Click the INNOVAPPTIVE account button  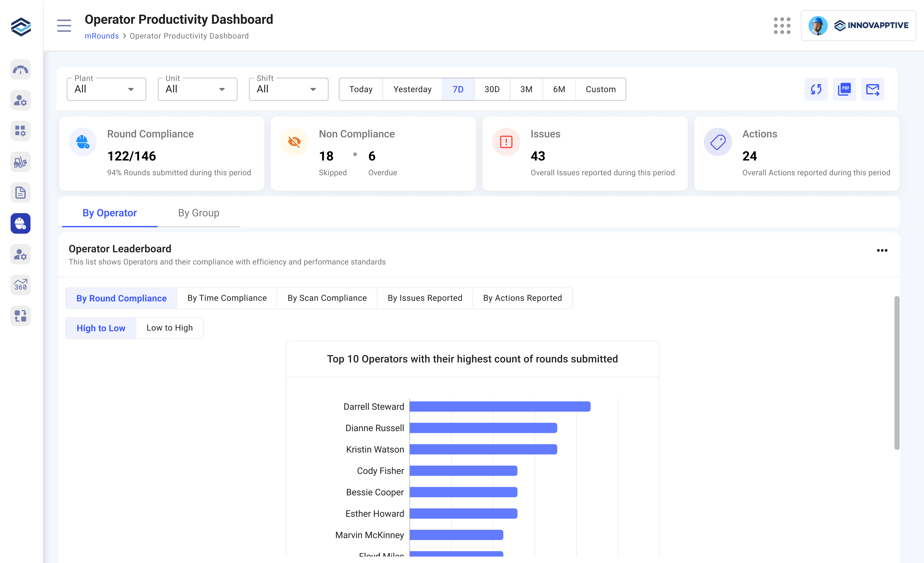point(858,26)
